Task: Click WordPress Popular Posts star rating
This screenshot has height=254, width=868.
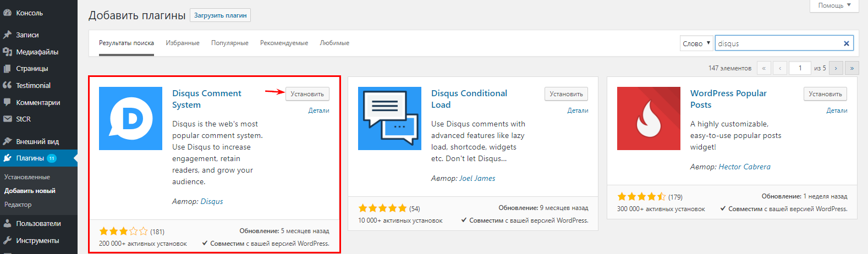Action: (641, 196)
